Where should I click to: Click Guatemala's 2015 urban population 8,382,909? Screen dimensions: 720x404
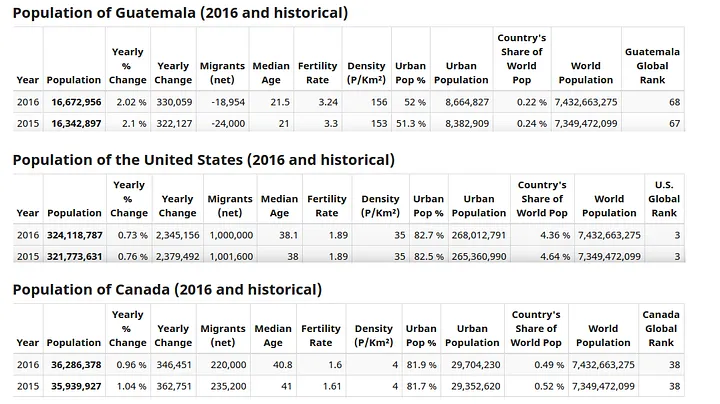point(461,123)
